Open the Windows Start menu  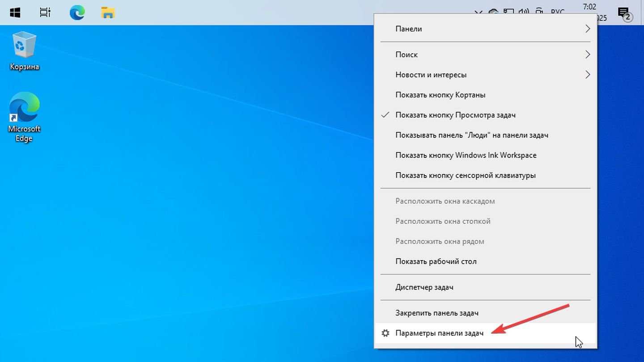[15, 13]
